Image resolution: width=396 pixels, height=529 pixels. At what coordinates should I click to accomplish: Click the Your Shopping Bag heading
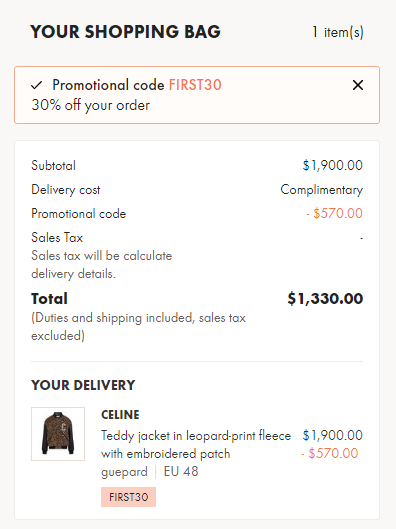tap(125, 32)
